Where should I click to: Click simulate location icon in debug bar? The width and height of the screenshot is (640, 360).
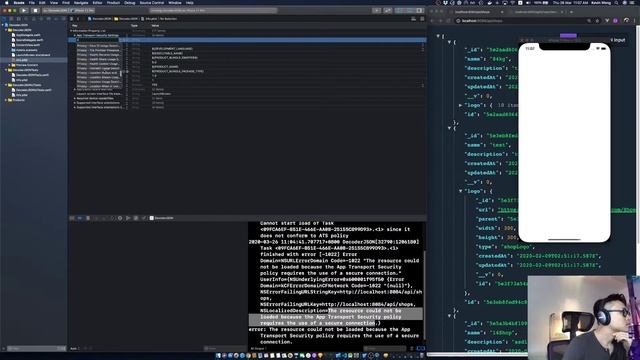click(x=144, y=218)
